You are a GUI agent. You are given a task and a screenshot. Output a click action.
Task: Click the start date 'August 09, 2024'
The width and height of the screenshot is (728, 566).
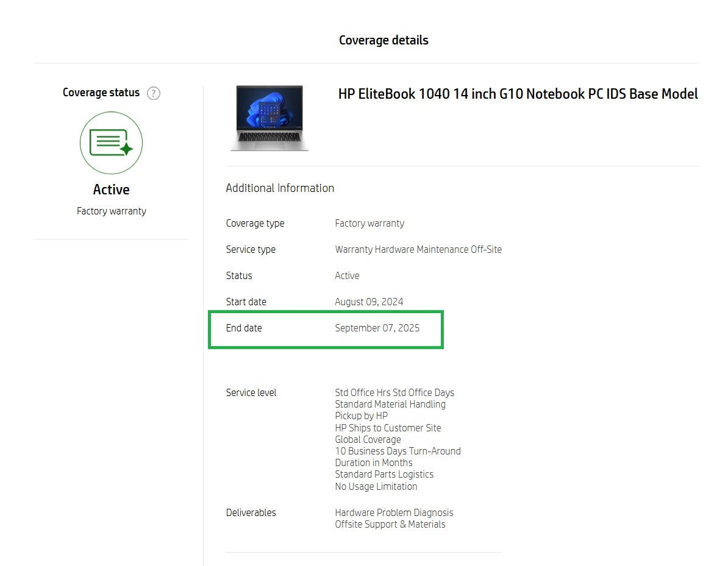tap(369, 302)
